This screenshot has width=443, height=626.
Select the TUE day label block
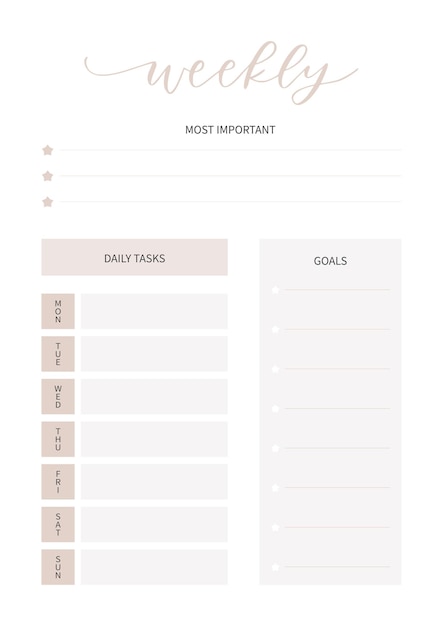pos(58,354)
